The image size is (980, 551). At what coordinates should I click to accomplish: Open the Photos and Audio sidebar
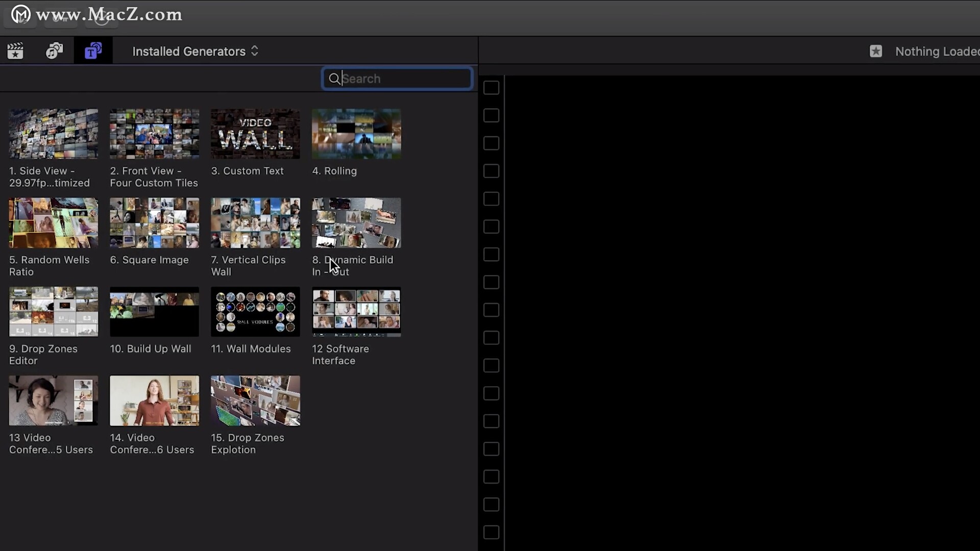pyautogui.click(x=54, y=51)
